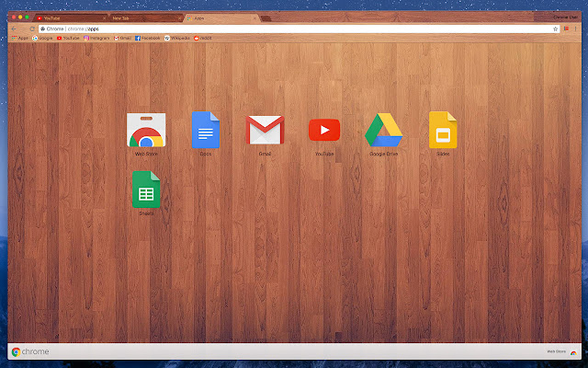Open the Gmail bookmark in bookmarks bar
Screen dimensions: 588x368
(x=122, y=38)
